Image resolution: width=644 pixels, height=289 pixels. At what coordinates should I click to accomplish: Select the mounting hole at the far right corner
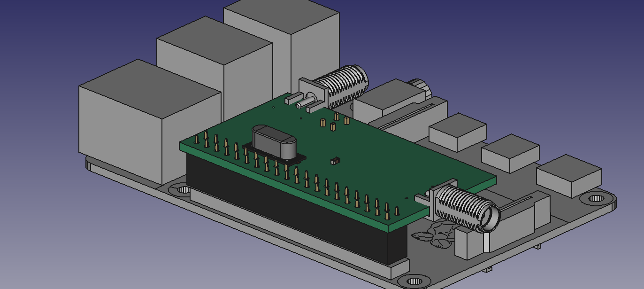[x=596, y=198]
